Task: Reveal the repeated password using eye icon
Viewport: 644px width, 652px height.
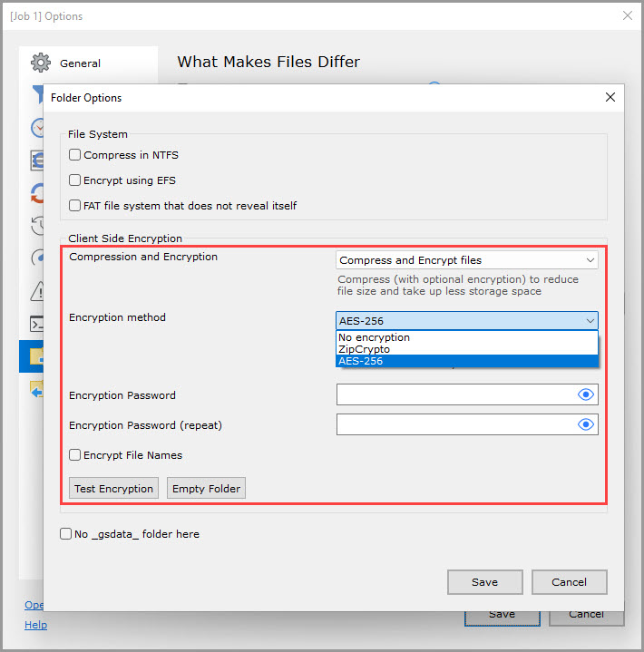Action: tap(586, 424)
